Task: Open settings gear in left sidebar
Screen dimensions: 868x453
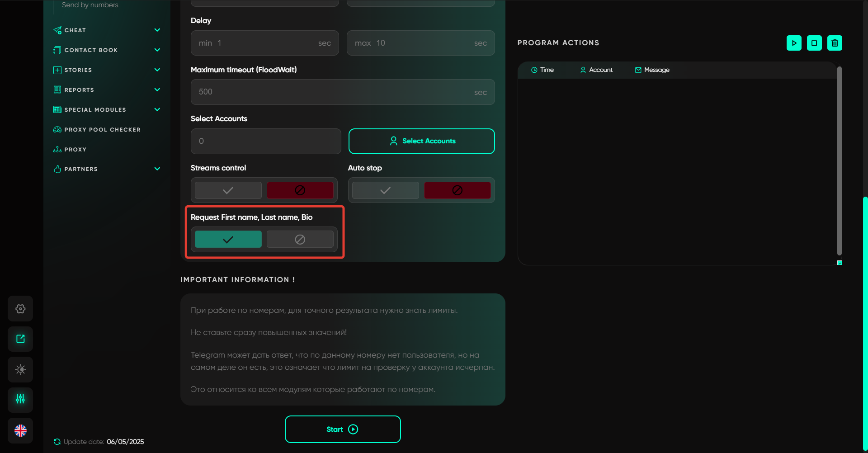Action: coord(20,309)
